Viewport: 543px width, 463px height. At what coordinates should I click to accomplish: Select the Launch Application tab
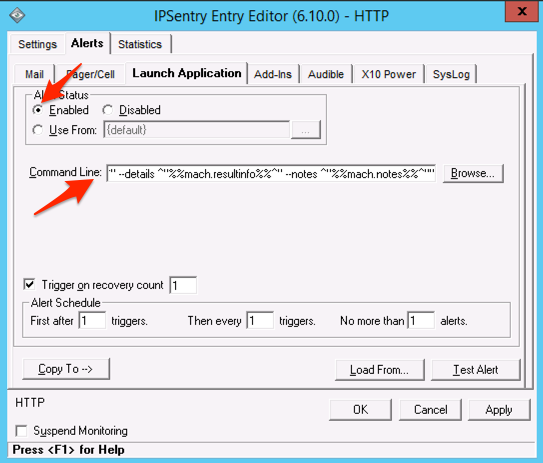[x=187, y=73]
